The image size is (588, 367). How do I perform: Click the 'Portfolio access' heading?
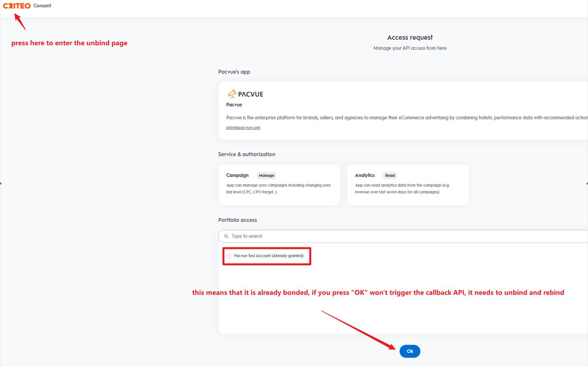237,220
